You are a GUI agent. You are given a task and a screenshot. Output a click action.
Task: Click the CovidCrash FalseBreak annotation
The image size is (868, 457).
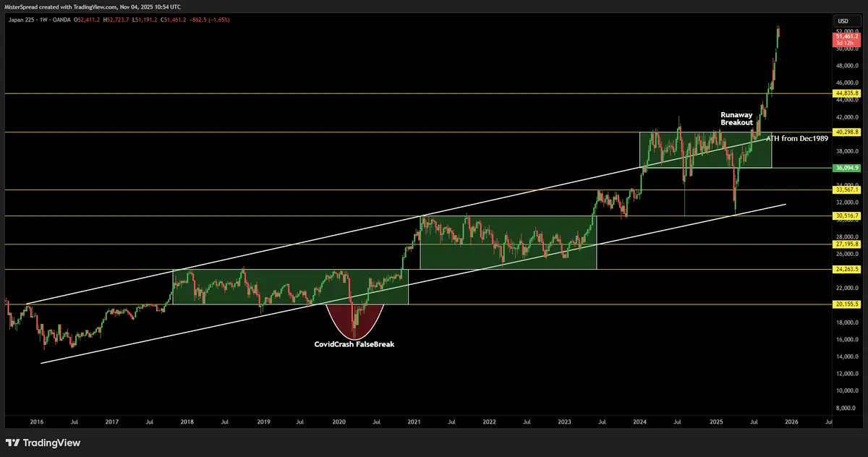pyautogui.click(x=354, y=344)
